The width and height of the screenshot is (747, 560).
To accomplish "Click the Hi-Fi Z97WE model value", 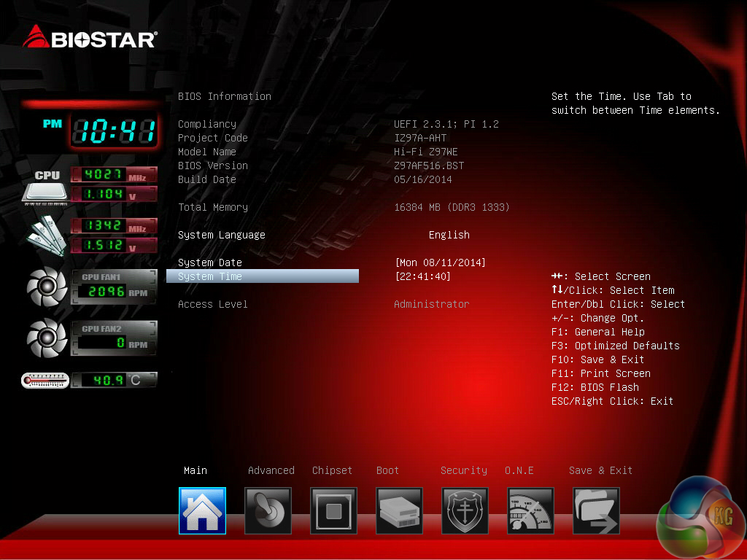I will [426, 152].
